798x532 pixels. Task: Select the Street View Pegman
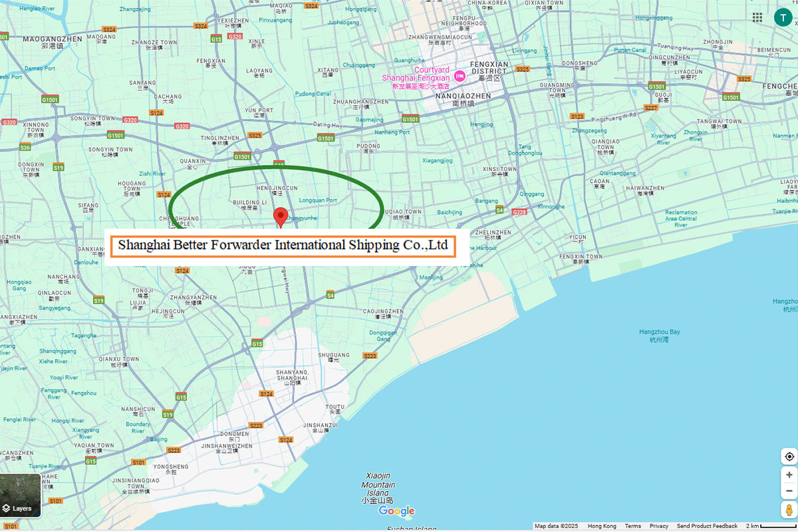[x=789, y=509]
